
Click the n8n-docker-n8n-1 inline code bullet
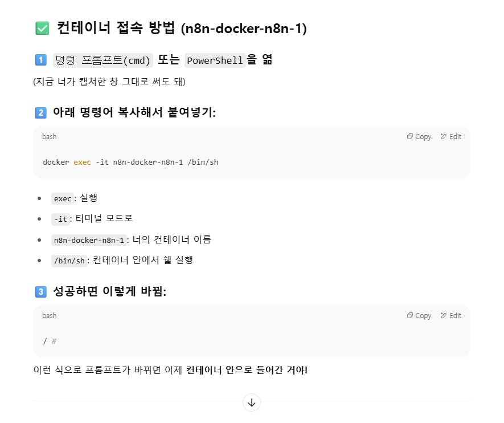(x=89, y=240)
